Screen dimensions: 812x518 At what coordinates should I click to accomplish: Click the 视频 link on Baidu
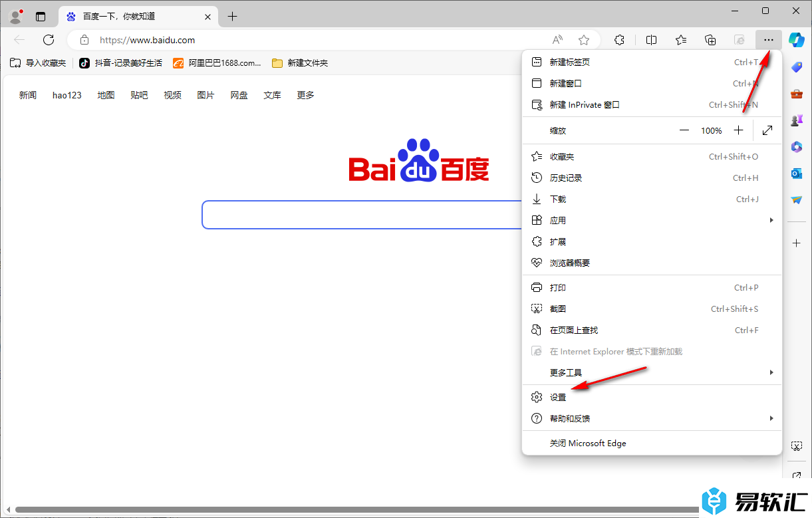tap(172, 95)
